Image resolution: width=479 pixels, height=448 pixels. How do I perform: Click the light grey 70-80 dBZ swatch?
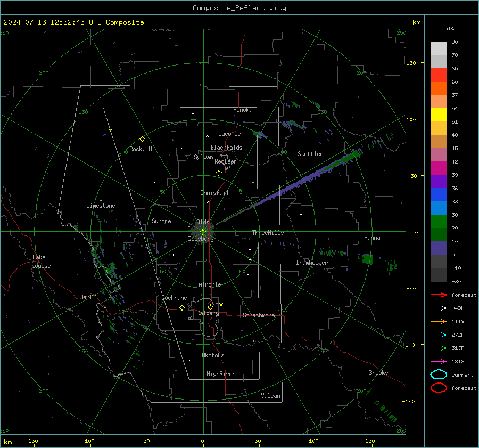(439, 48)
